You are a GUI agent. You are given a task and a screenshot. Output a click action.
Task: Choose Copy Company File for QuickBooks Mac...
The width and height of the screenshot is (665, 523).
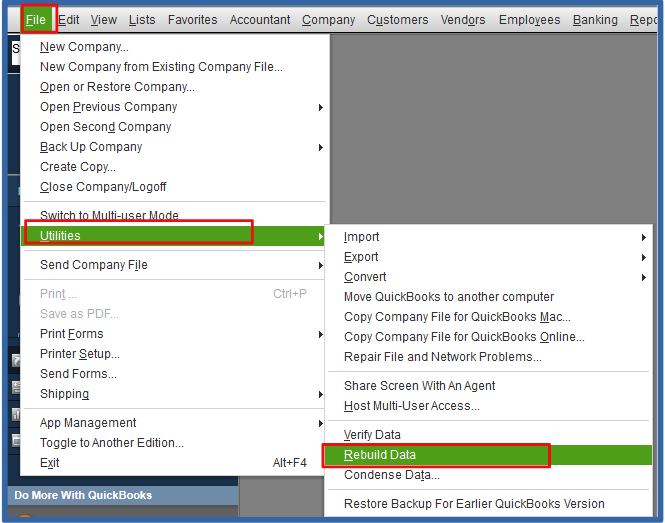(x=489, y=316)
